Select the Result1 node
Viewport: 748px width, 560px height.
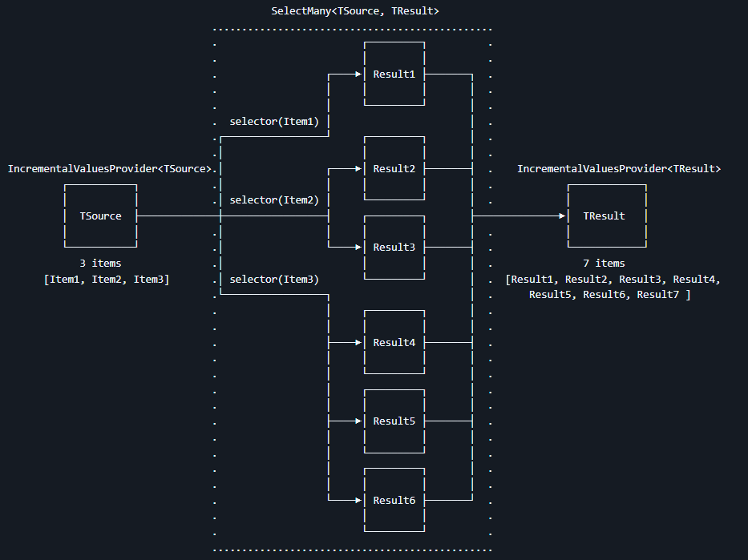394,74
